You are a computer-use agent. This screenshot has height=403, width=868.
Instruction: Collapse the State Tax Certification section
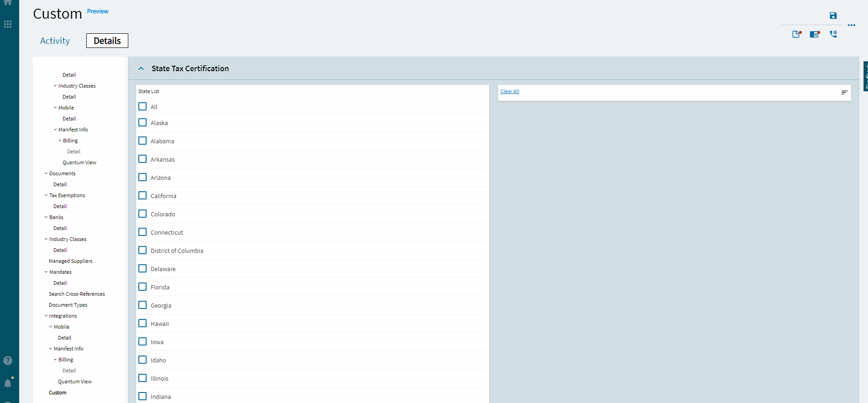tap(141, 68)
